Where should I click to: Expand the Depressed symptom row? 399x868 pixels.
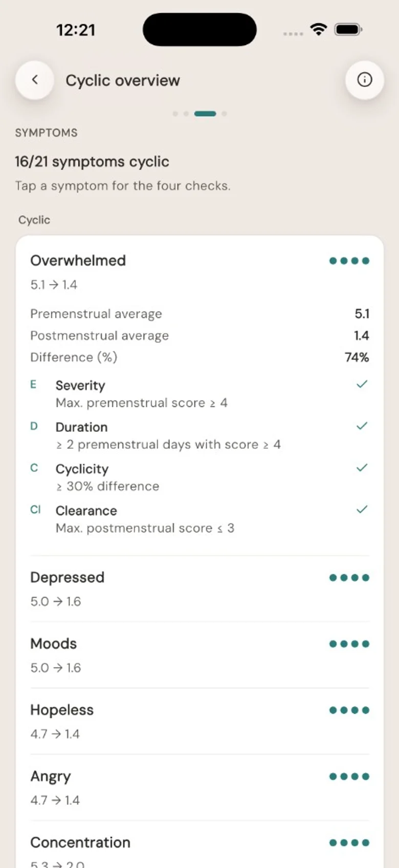click(x=199, y=589)
